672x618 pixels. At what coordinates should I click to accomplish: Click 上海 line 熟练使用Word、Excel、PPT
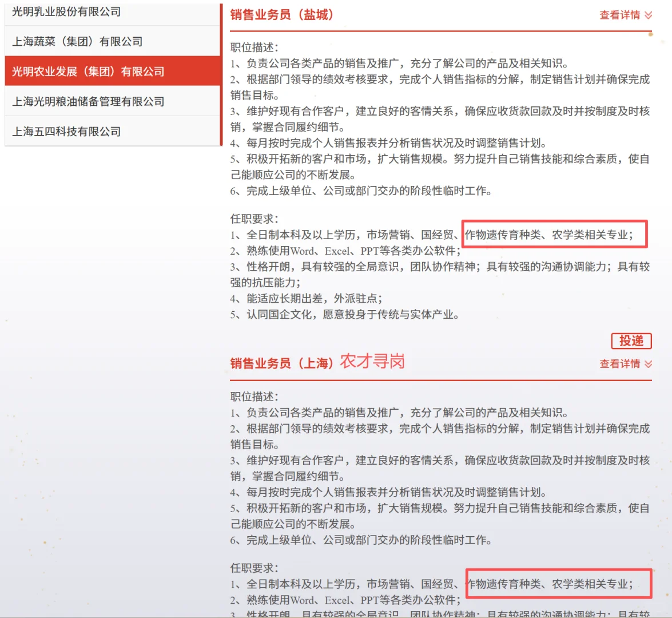[x=345, y=600]
